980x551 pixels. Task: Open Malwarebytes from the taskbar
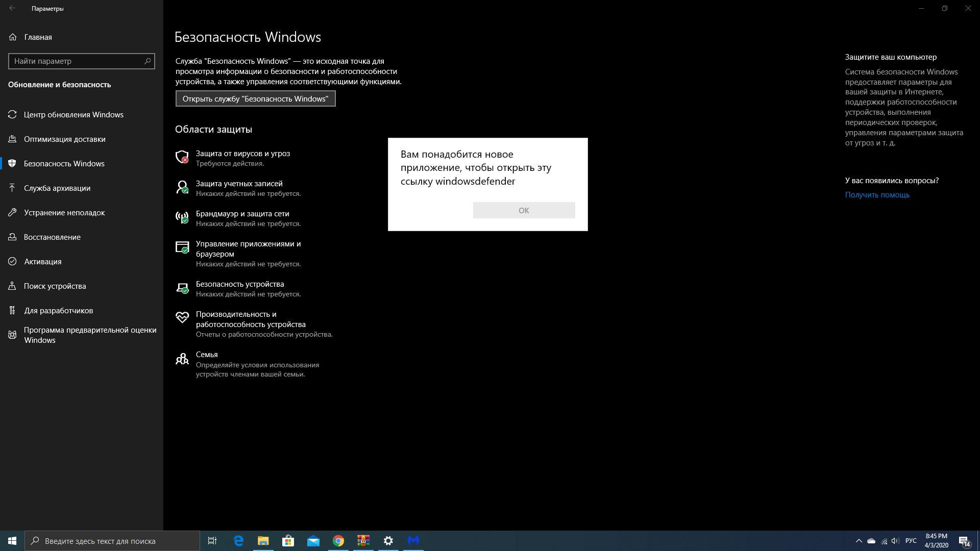tap(413, 541)
